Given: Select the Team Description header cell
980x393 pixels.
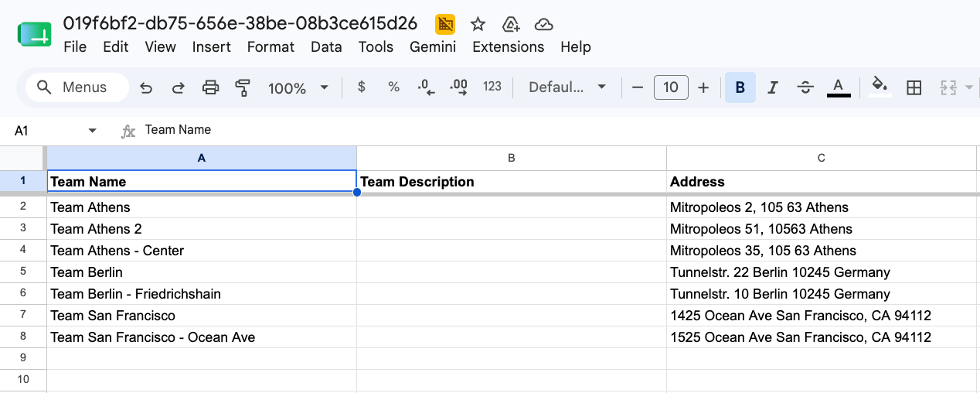Looking at the screenshot, I should coord(511,182).
